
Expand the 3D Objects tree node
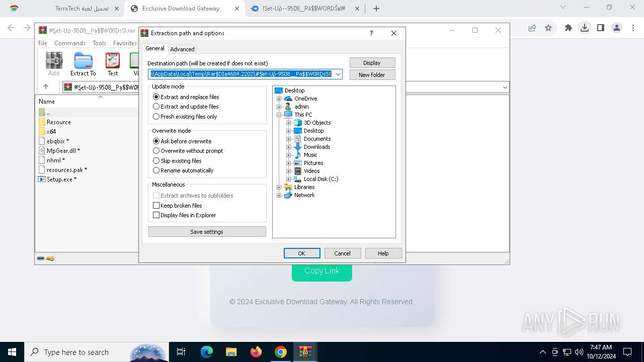289,123
